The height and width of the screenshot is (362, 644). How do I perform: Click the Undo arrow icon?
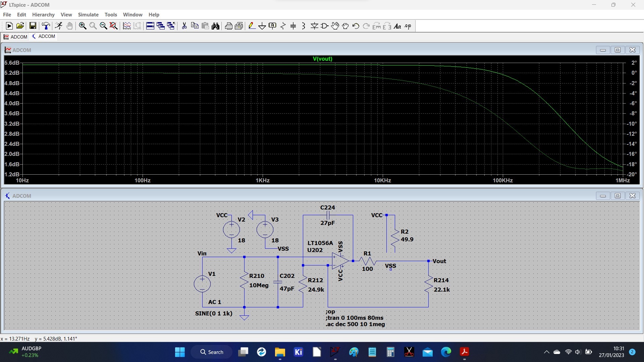[356, 26]
